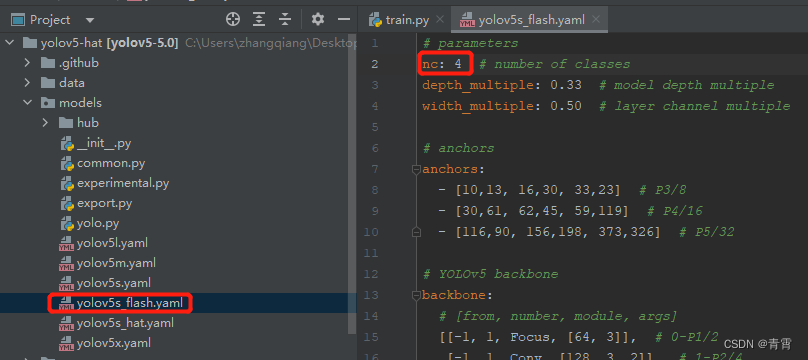This screenshot has width=808, height=360.
Task: Click line number 2 in the gutter
Action: pyautogui.click(x=374, y=64)
